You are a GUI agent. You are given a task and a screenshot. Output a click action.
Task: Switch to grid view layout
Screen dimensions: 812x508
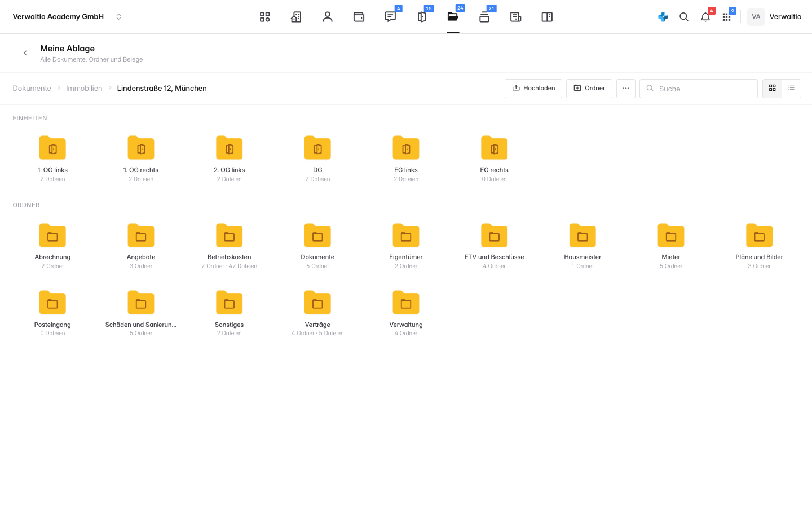[773, 88]
